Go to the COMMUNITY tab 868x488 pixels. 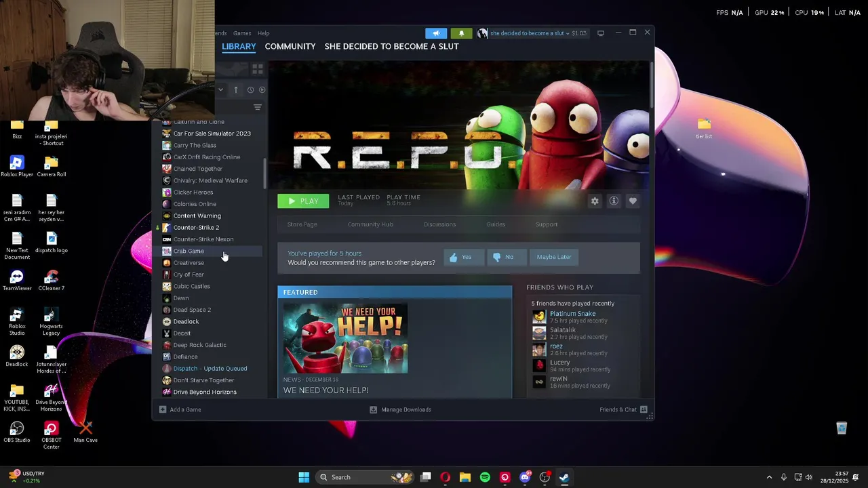pyautogui.click(x=290, y=46)
